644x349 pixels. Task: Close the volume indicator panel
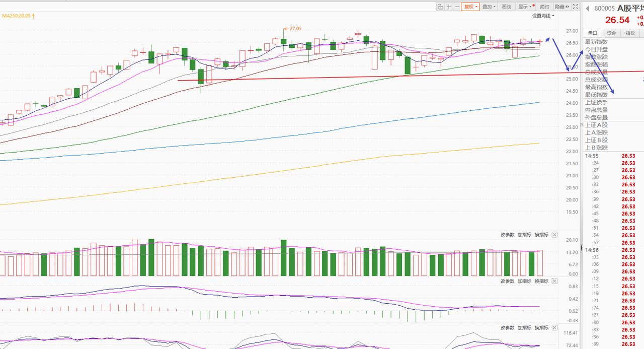[x=554, y=235]
